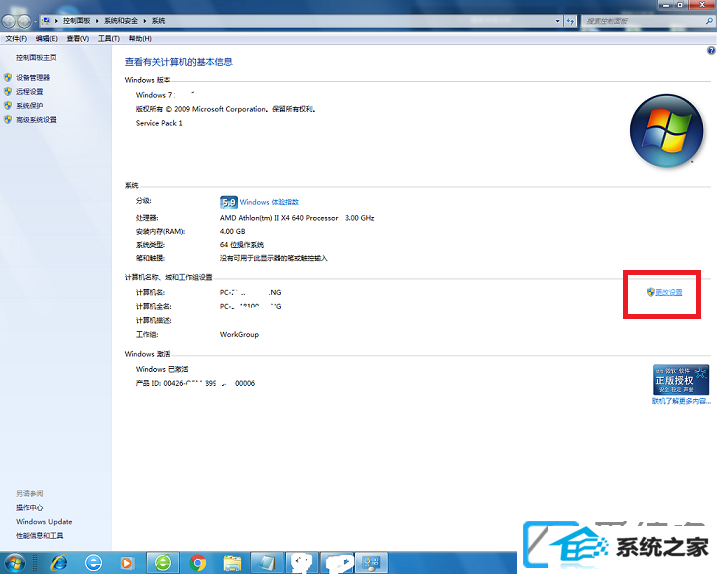
Task: Open 系统保护 from sidebar
Action: [x=30, y=106]
